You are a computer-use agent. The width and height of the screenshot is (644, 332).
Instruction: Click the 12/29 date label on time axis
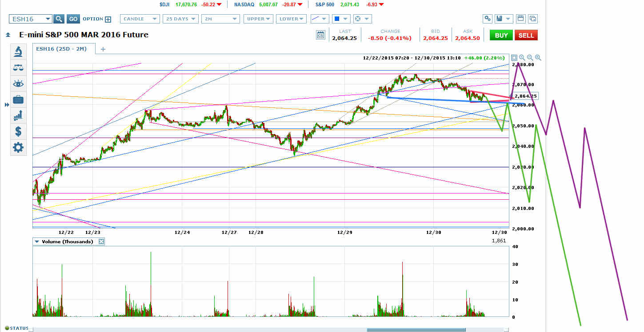click(345, 232)
